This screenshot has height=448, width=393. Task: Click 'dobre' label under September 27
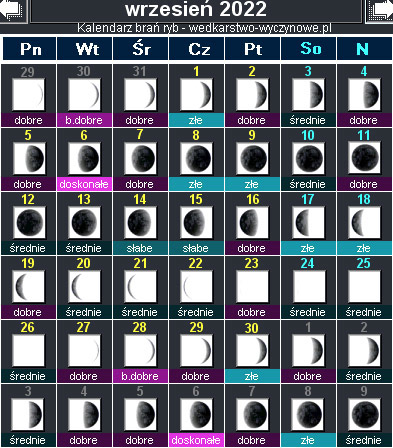pos(84,376)
